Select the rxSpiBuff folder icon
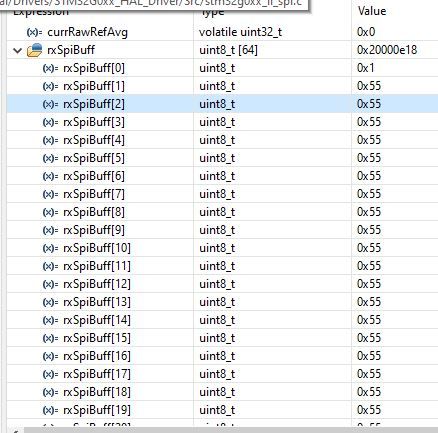The height and width of the screenshot is (433, 438). tap(34, 50)
